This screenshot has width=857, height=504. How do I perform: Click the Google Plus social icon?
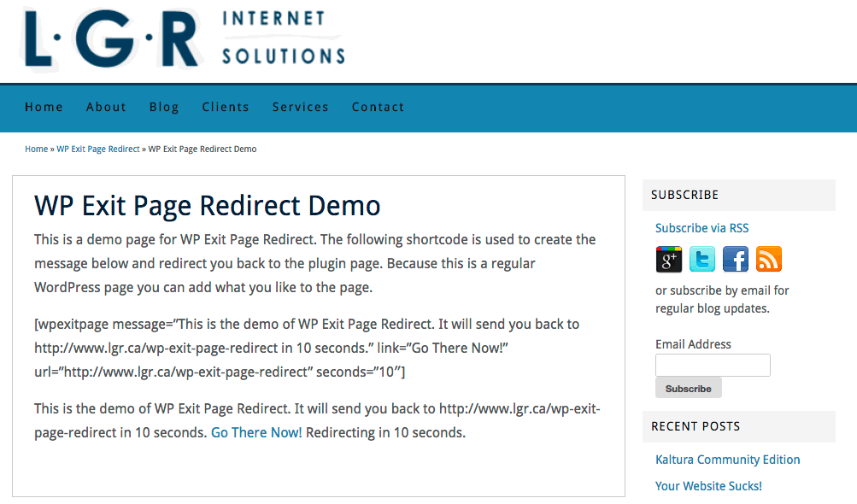pyautogui.click(x=669, y=259)
